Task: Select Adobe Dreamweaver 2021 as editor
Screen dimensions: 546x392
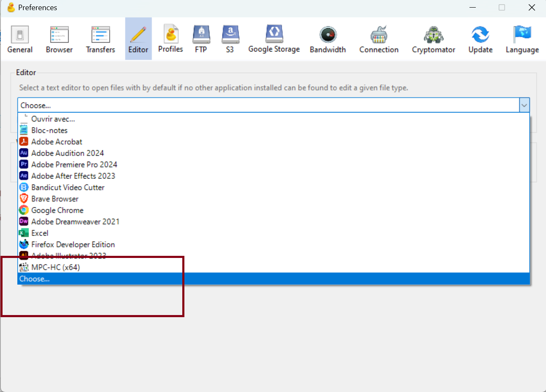Action: tap(274, 222)
